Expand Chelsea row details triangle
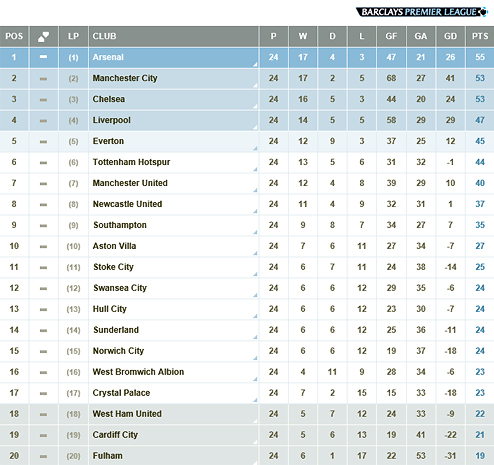494x465 pixels. coord(255,106)
